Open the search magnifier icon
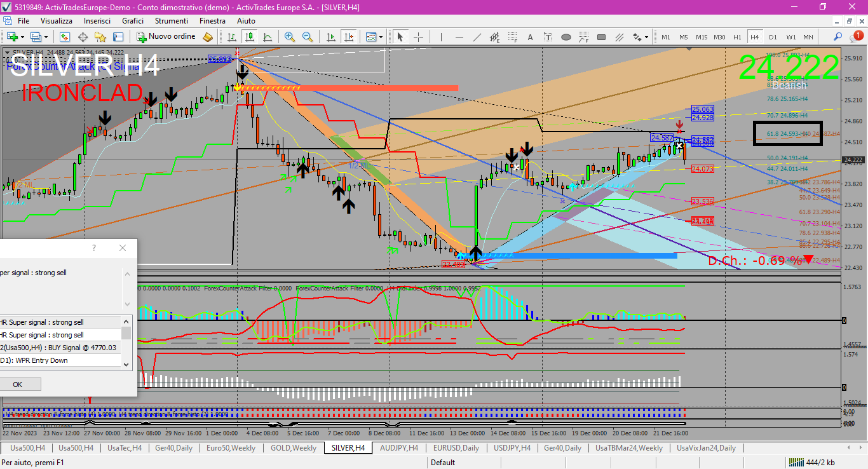The image size is (868, 469). click(x=837, y=37)
